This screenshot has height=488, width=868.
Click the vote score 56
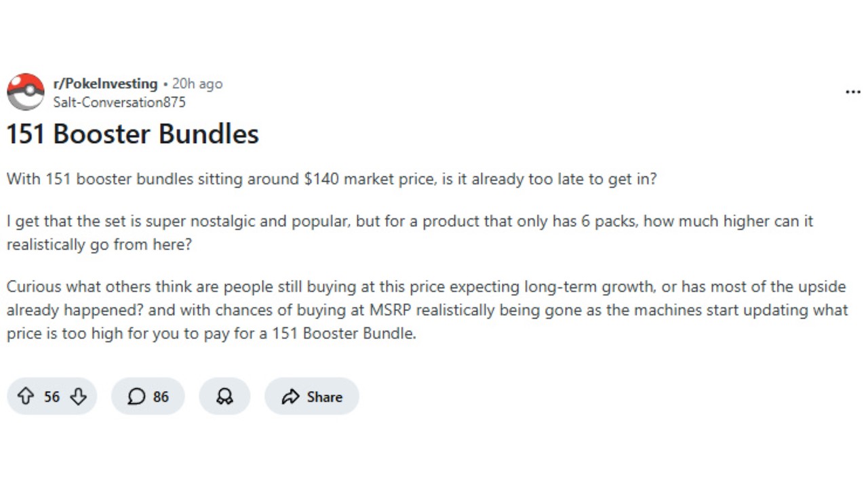tap(52, 396)
